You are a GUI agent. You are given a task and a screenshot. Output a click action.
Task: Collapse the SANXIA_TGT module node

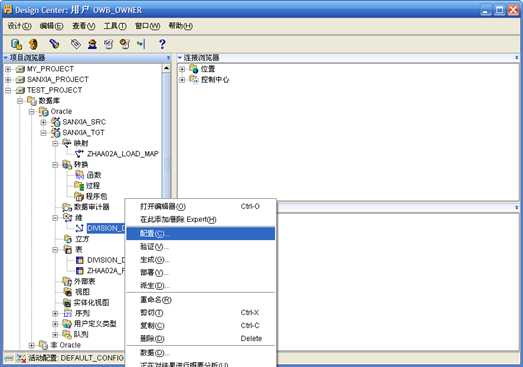tap(43, 133)
